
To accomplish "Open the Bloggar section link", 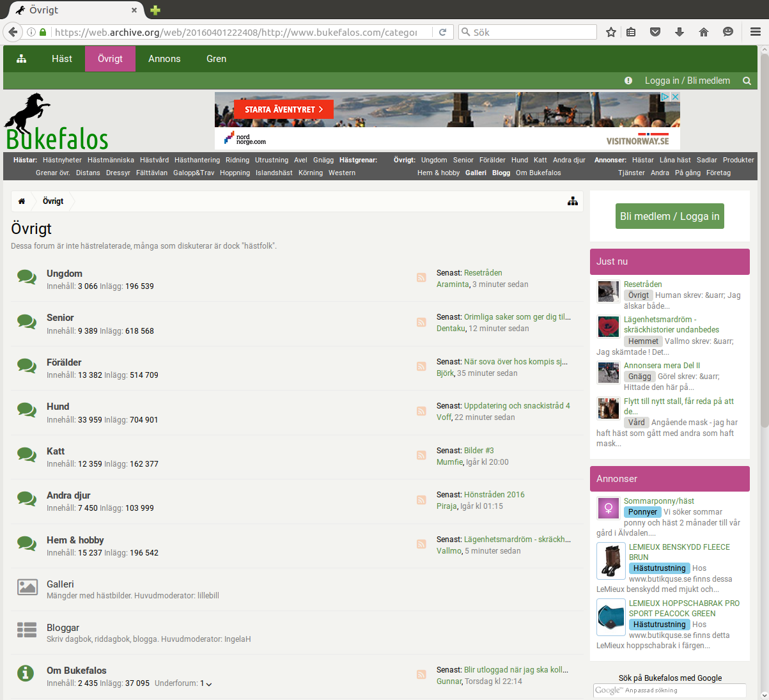I will click(63, 628).
